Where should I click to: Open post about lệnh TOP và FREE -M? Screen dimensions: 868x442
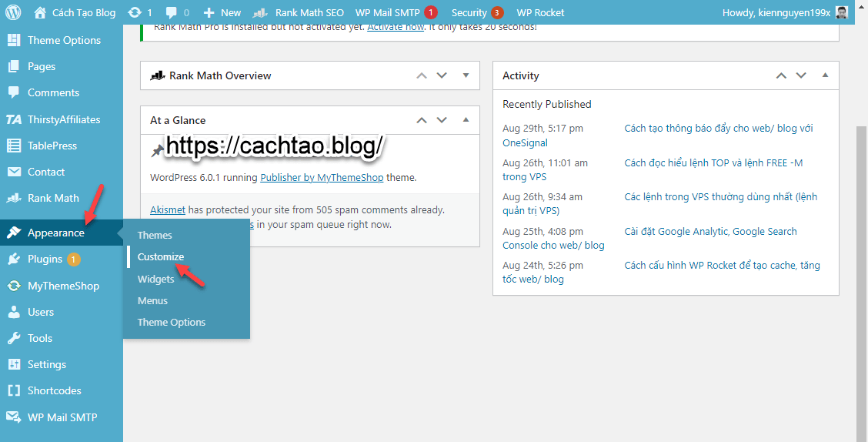(713, 162)
